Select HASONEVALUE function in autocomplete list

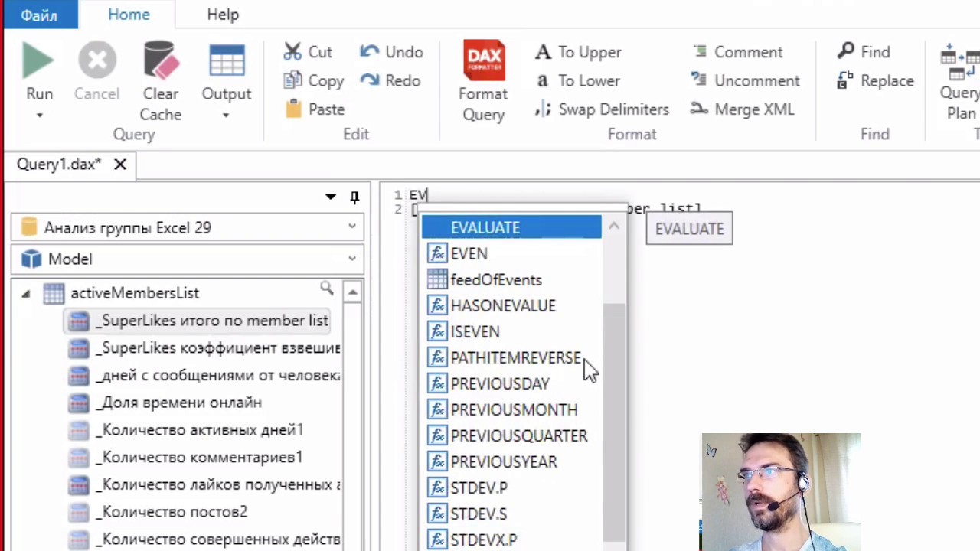[x=511, y=305]
